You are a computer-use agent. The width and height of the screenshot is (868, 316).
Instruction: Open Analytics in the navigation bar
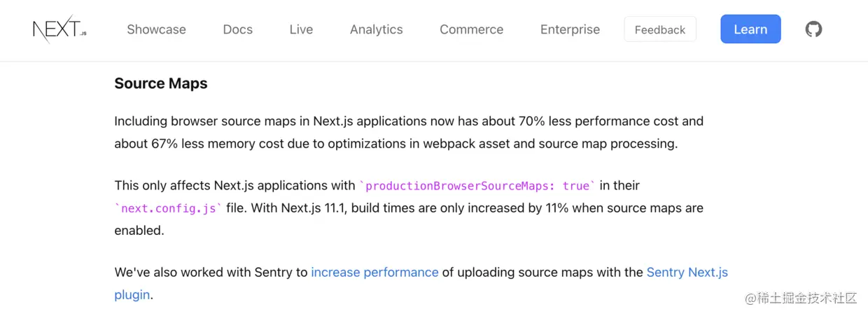pos(376,29)
